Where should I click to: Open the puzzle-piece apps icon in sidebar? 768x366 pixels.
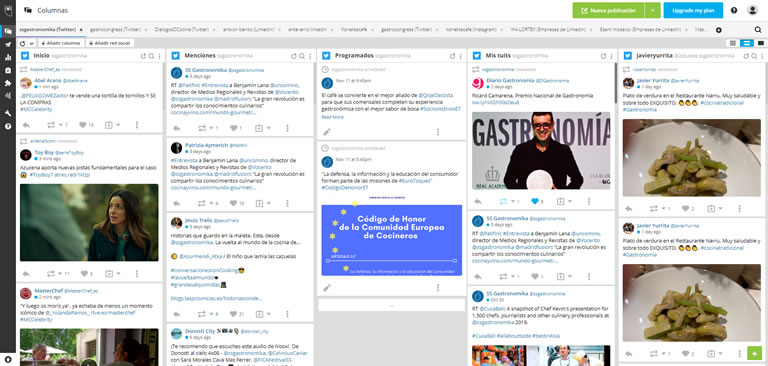point(8,83)
